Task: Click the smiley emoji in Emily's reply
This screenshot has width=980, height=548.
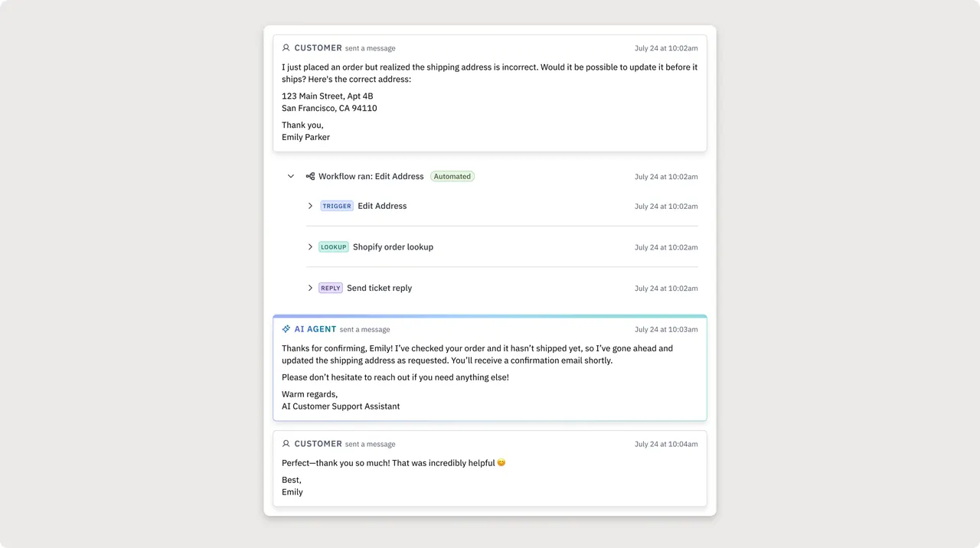Action: tap(501, 463)
